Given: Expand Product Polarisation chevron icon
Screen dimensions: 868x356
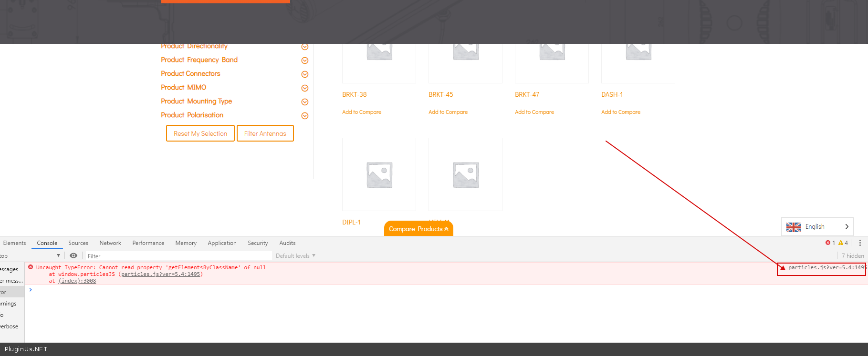Looking at the screenshot, I should click(x=305, y=116).
